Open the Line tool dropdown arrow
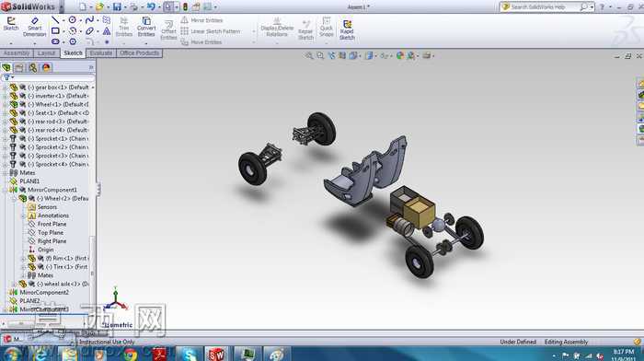 pyautogui.click(x=63, y=20)
